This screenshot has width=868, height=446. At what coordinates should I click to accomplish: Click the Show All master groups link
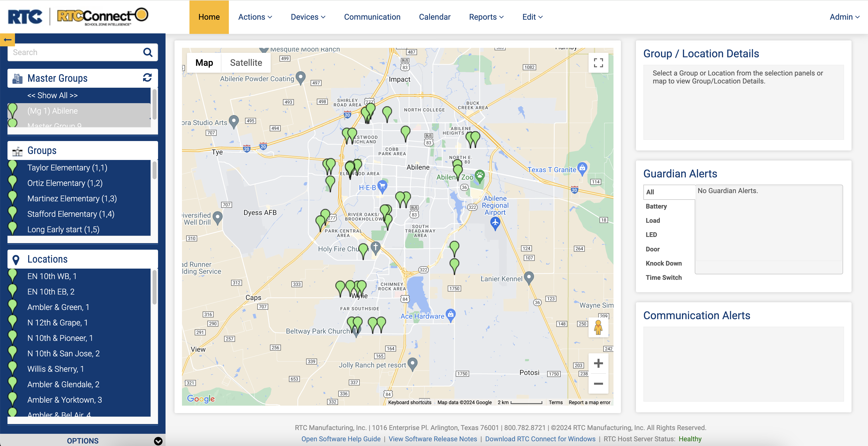[x=53, y=95]
